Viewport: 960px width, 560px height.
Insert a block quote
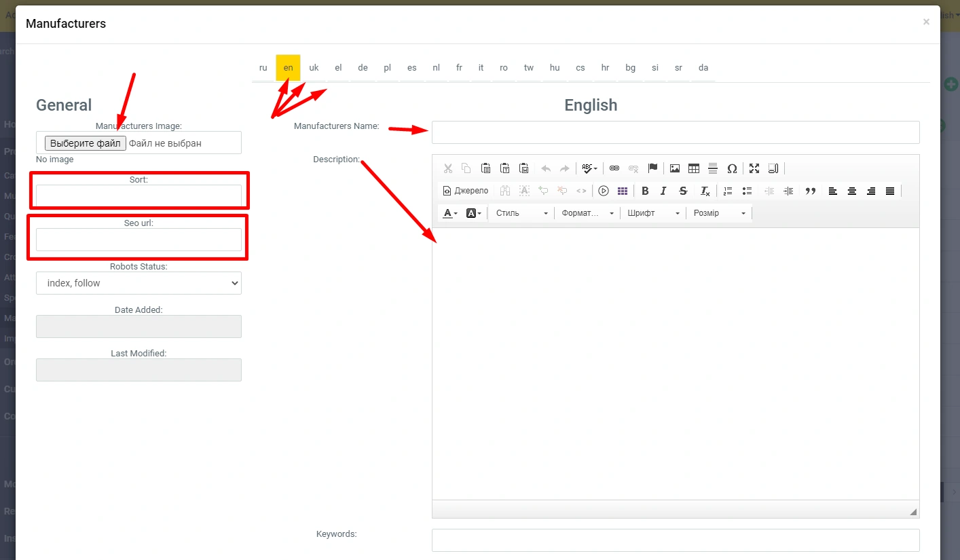click(x=810, y=191)
